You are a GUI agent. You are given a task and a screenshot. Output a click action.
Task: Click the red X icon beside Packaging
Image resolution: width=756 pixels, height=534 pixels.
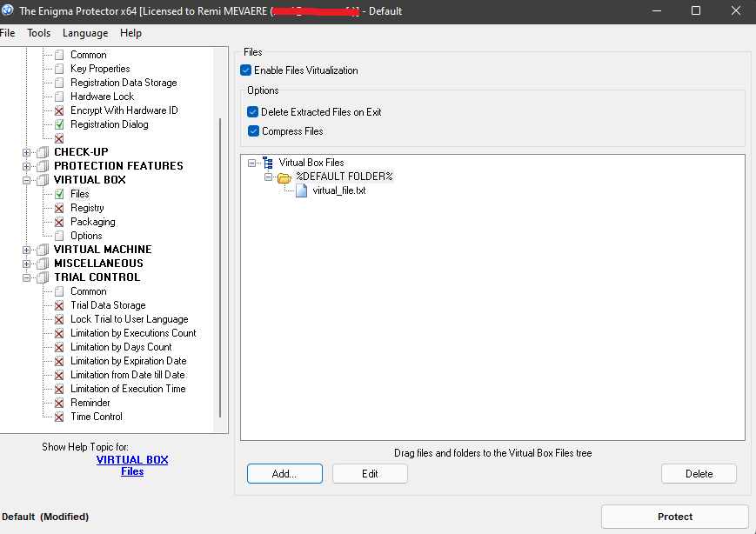(x=59, y=222)
